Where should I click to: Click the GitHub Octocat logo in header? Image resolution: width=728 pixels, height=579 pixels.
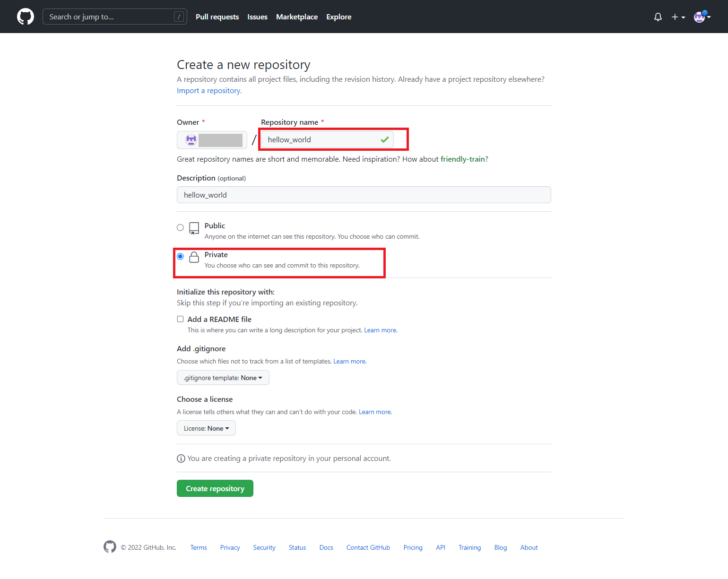coord(26,17)
